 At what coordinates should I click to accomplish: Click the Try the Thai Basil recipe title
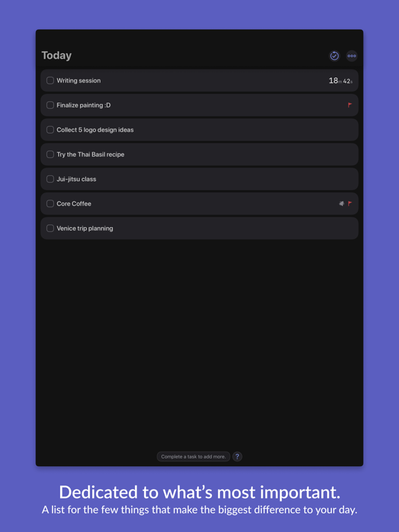point(90,154)
